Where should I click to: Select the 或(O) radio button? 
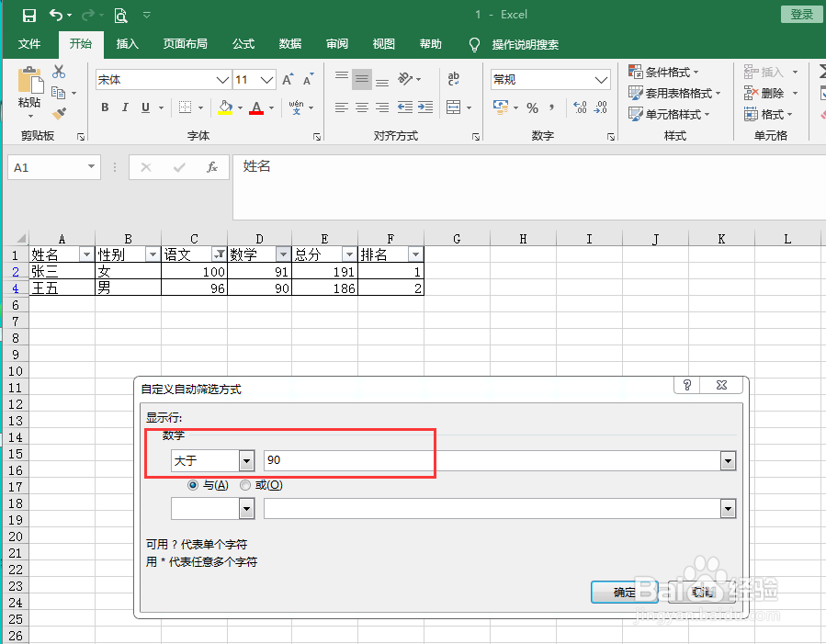point(244,485)
